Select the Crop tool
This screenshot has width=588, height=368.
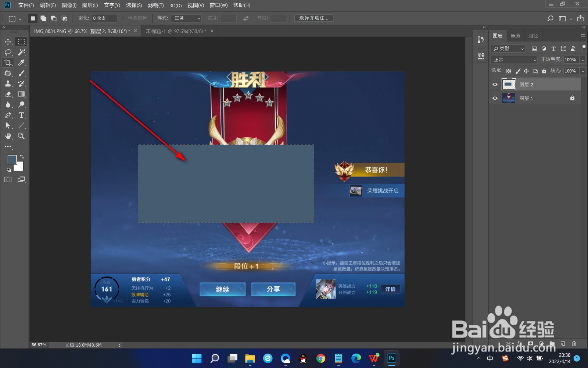click(x=8, y=63)
